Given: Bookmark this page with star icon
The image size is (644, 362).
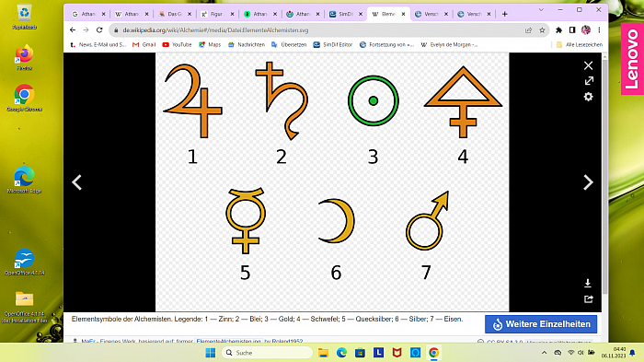Looking at the screenshot, I should (542, 30).
